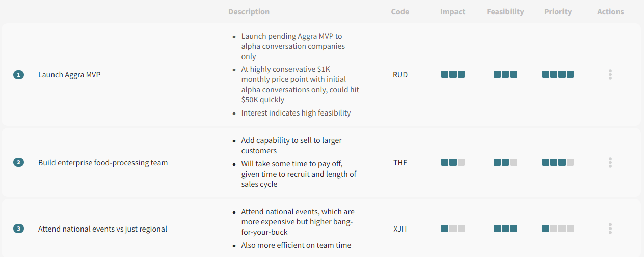644x257 pixels.
Task: Open Attend national events vs just regional
Action: click(x=102, y=229)
